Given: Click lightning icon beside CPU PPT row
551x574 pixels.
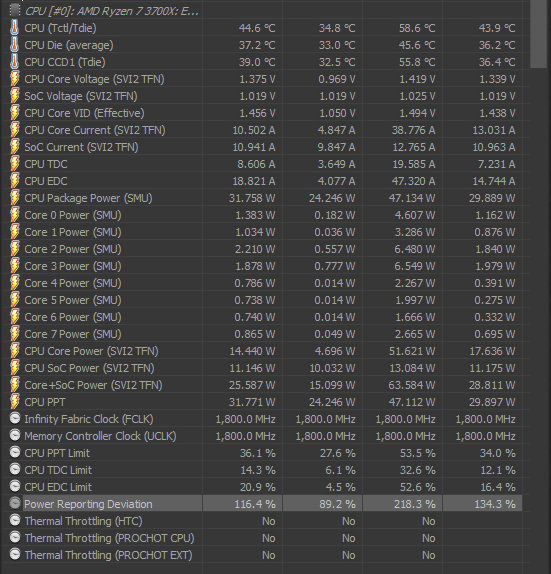Looking at the screenshot, I should [x=15, y=402].
